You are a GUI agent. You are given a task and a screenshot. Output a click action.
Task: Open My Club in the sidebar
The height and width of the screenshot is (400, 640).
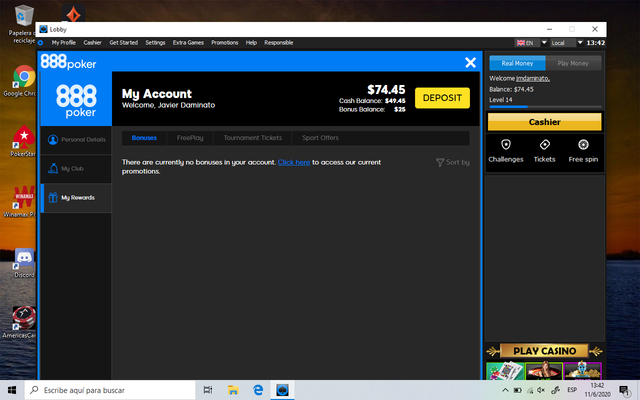(x=76, y=169)
